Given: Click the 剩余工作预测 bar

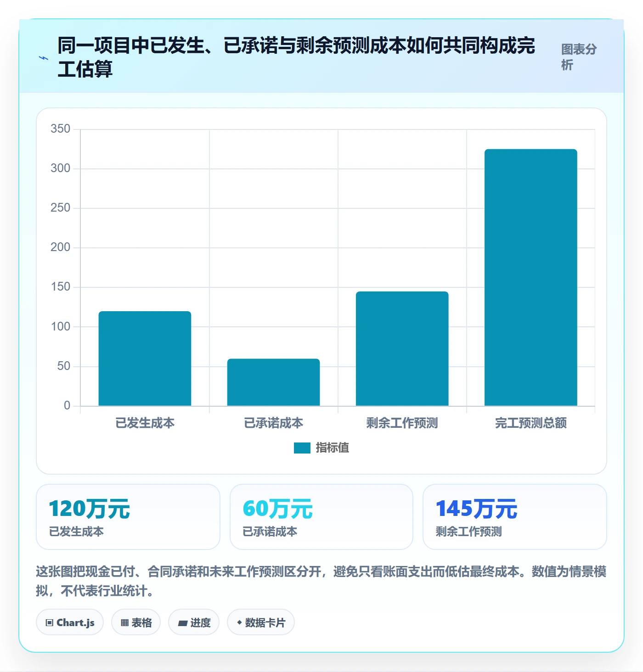Looking at the screenshot, I should (402, 349).
